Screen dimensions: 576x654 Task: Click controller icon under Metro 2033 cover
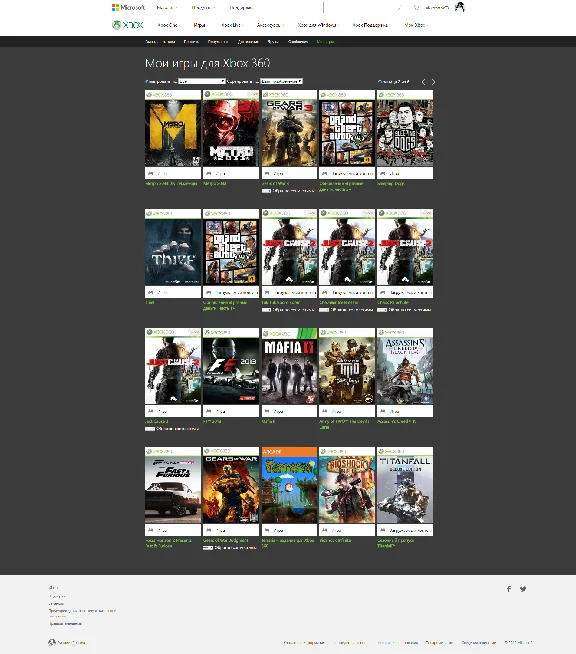tap(209, 173)
